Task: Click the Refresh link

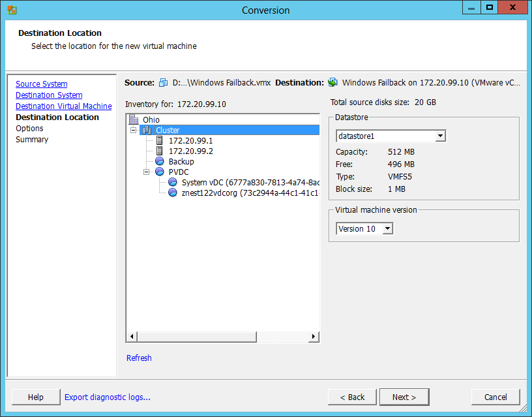Action: coord(139,358)
